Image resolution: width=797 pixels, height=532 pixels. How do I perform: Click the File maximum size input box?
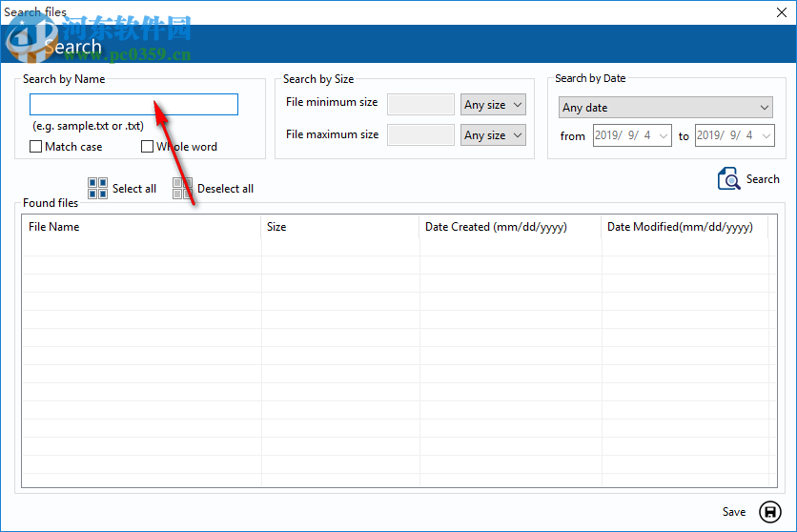420,135
